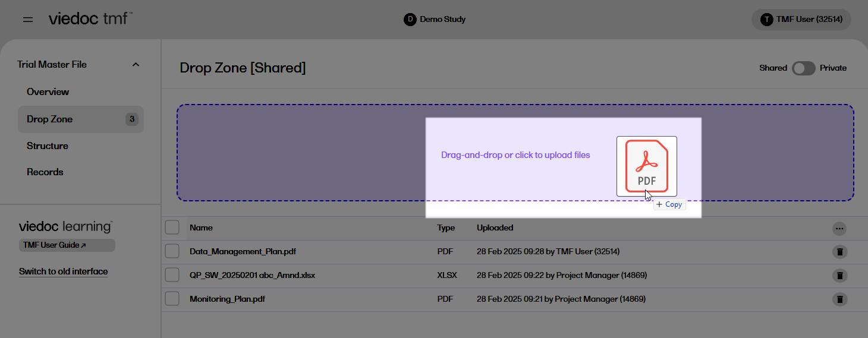
Task: Click trash icon for QP_SW_20250201 abc_Amnd.xlsx
Action: 839,276
